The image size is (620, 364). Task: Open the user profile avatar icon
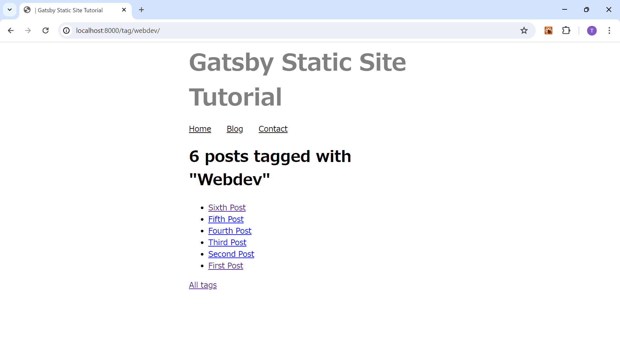(592, 30)
